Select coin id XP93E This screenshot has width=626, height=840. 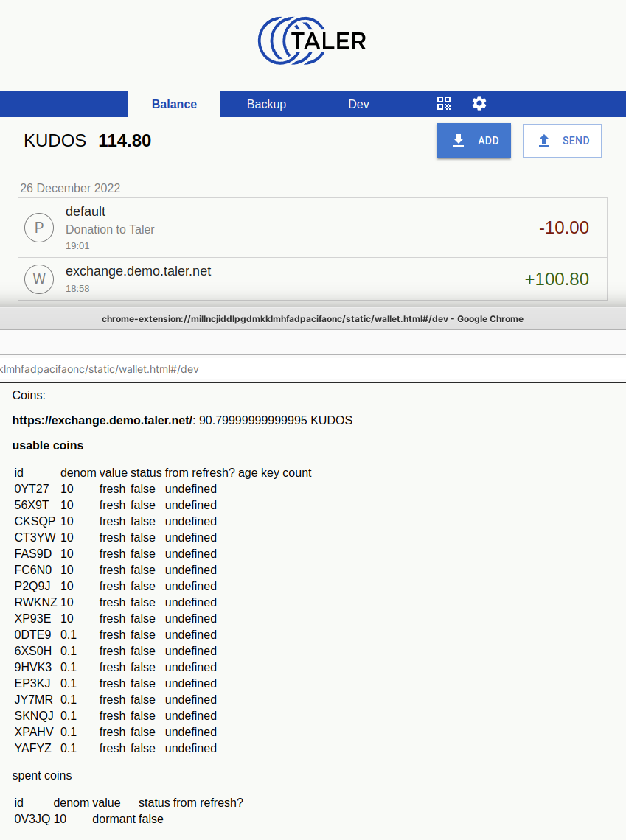point(32,619)
